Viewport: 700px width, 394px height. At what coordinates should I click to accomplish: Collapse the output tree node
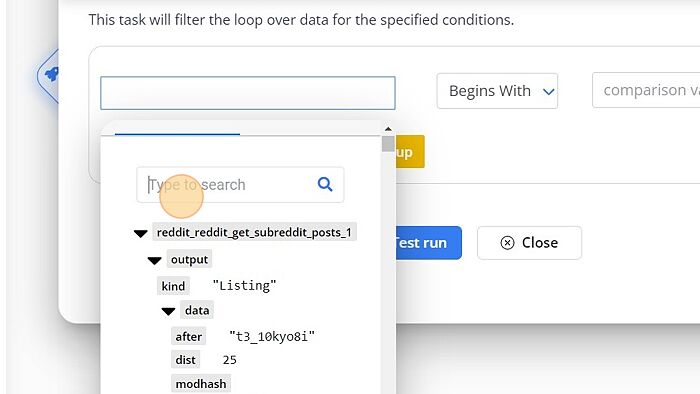(x=154, y=260)
